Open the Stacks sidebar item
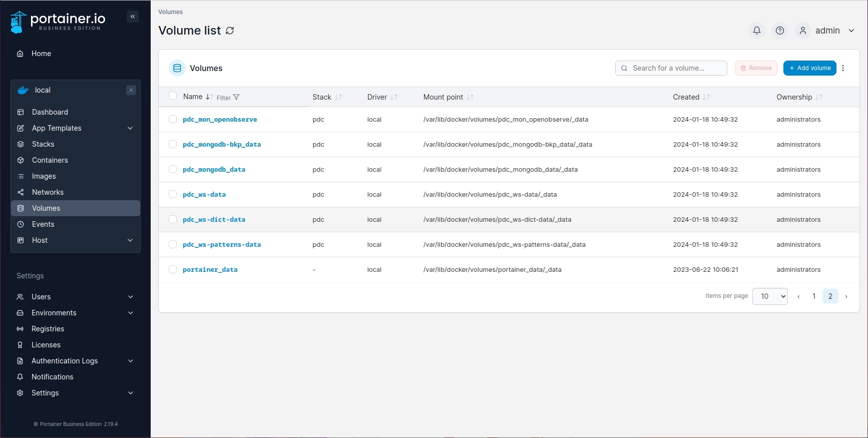Viewport: 868px width, 438px height. coord(43,144)
